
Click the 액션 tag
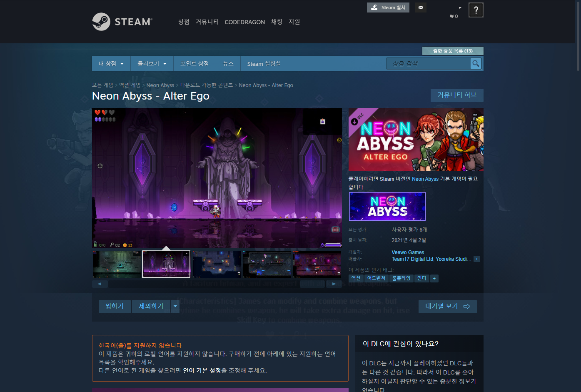(x=356, y=278)
